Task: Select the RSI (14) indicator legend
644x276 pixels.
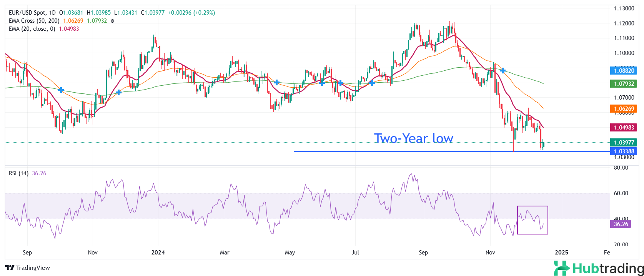Action: point(18,173)
